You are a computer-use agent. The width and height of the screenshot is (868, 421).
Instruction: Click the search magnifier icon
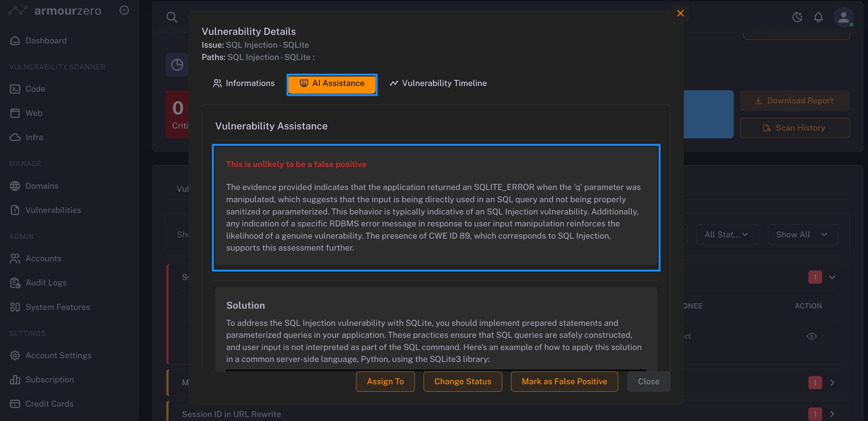pyautogui.click(x=172, y=17)
